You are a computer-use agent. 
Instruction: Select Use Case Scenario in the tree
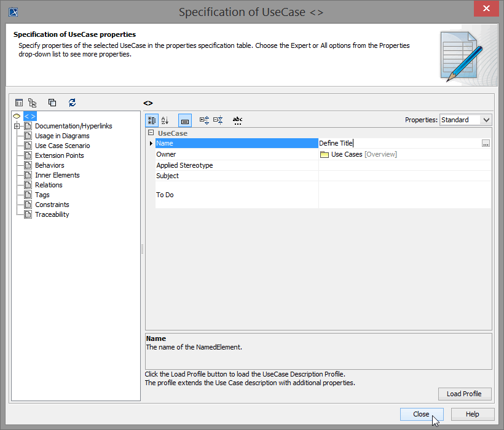point(62,146)
